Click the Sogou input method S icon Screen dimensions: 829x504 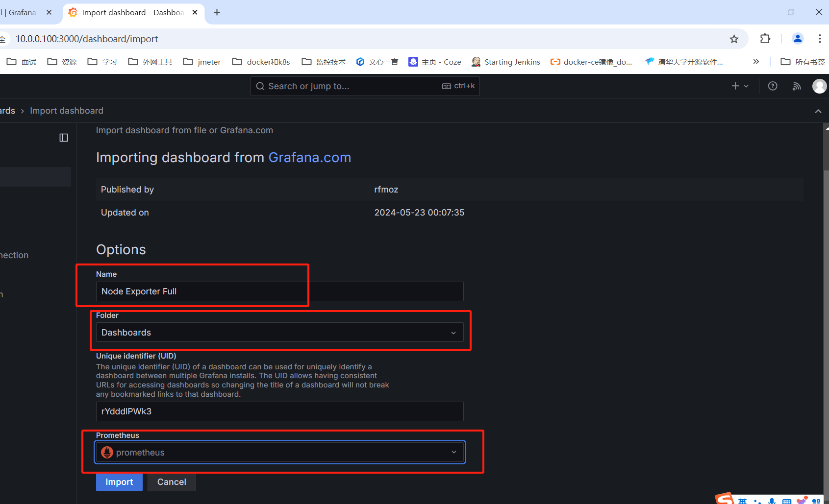[725, 499]
